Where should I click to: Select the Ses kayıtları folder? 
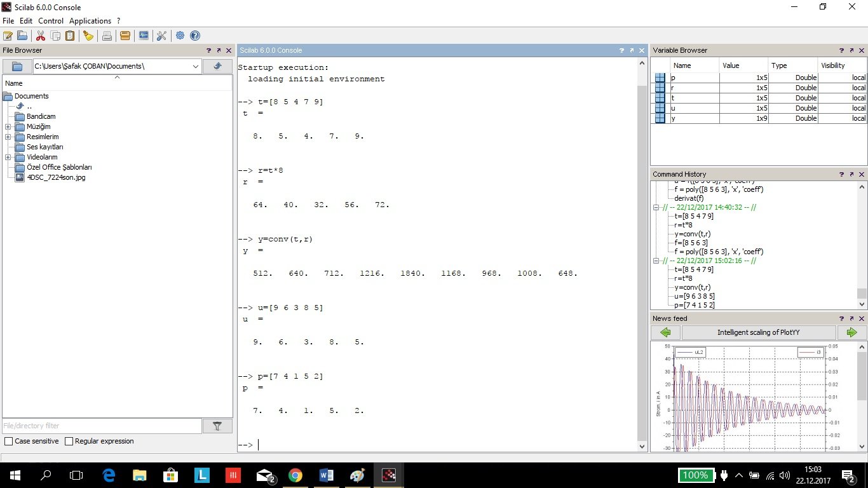44,147
